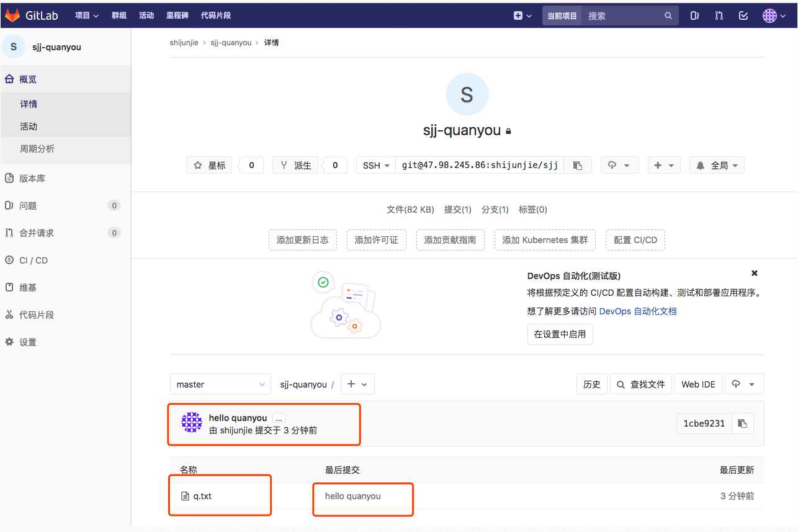The width and height of the screenshot is (798, 532).
Task: Open merge requests icon in top navbar
Action: coord(719,16)
